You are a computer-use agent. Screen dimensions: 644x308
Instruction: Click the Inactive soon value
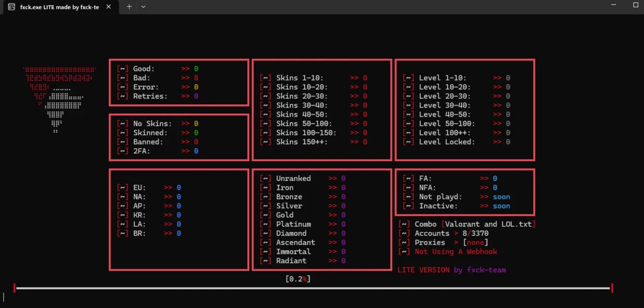pos(501,206)
